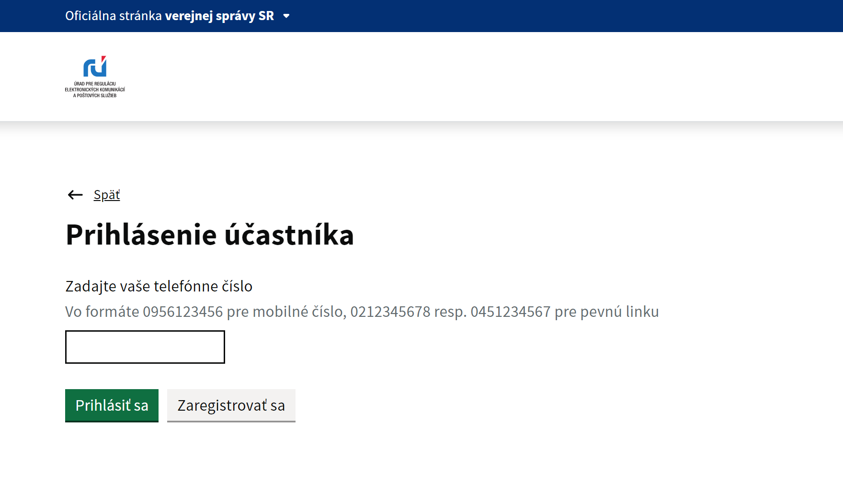Click the example number 0451234567
Image resolution: width=843 pixels, height=504 pixels.
510,312
